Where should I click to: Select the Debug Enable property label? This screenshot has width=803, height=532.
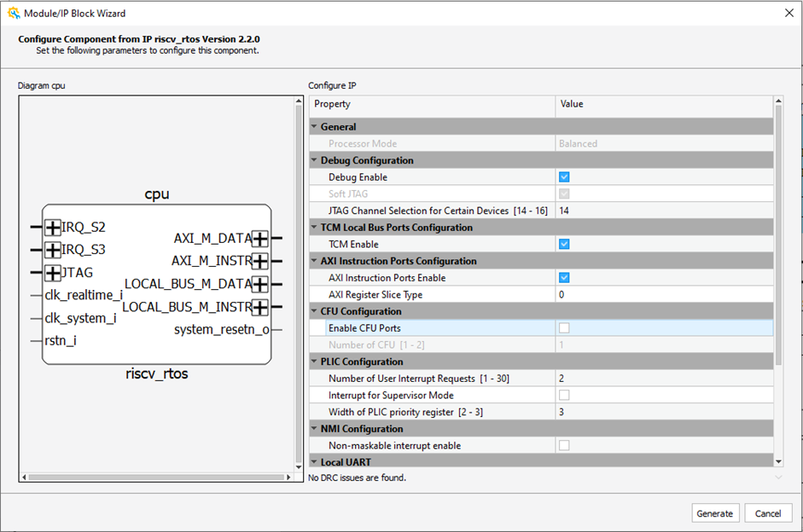[x=358, y=177]
